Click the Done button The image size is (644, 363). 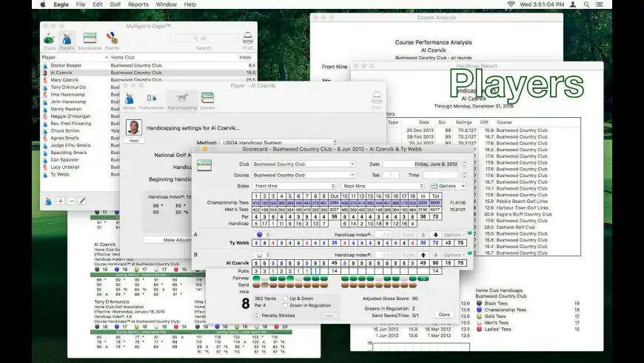click(444, 315)
